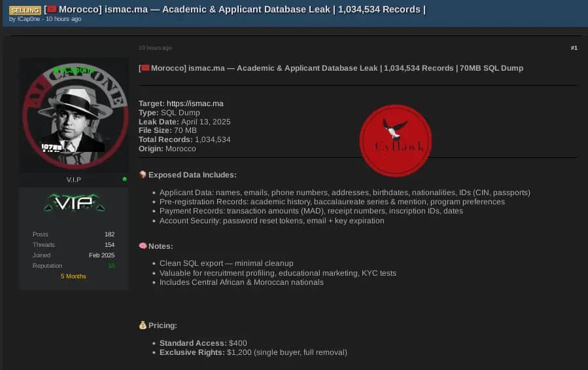Click the Threads count 154
The width and height of the screenshot is (588, 370).
tap(109, 245)
